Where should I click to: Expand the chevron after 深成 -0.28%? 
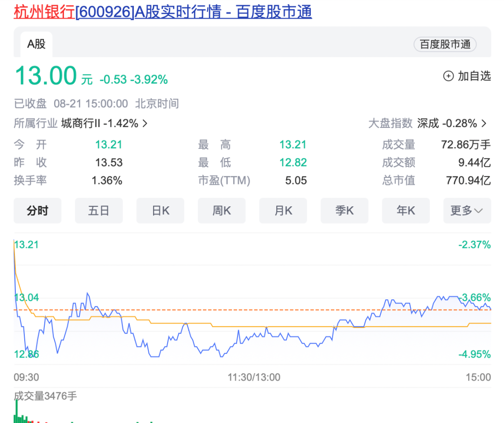(484, 123)
